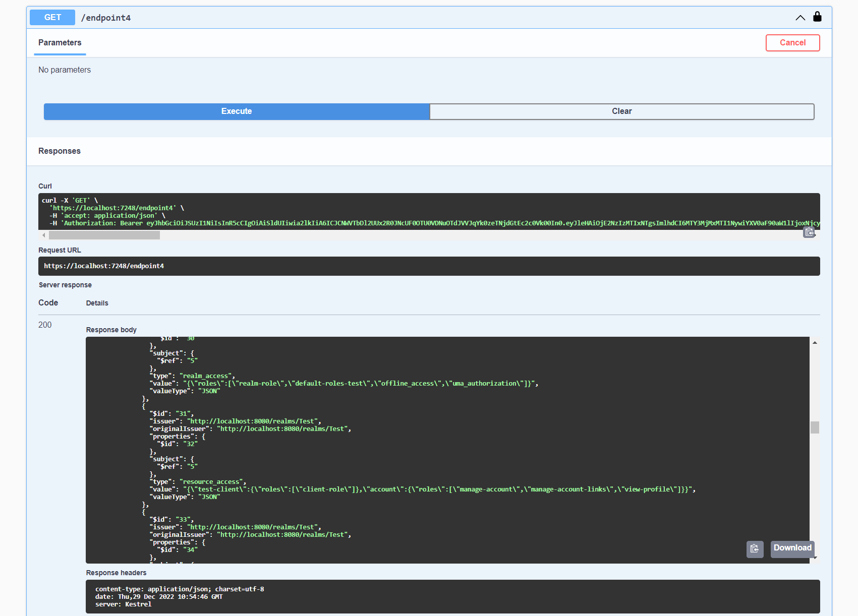Click the curl scrollbar left arrow
The width and height of the screenshot is (858, 616).
(x=44, y=235)
